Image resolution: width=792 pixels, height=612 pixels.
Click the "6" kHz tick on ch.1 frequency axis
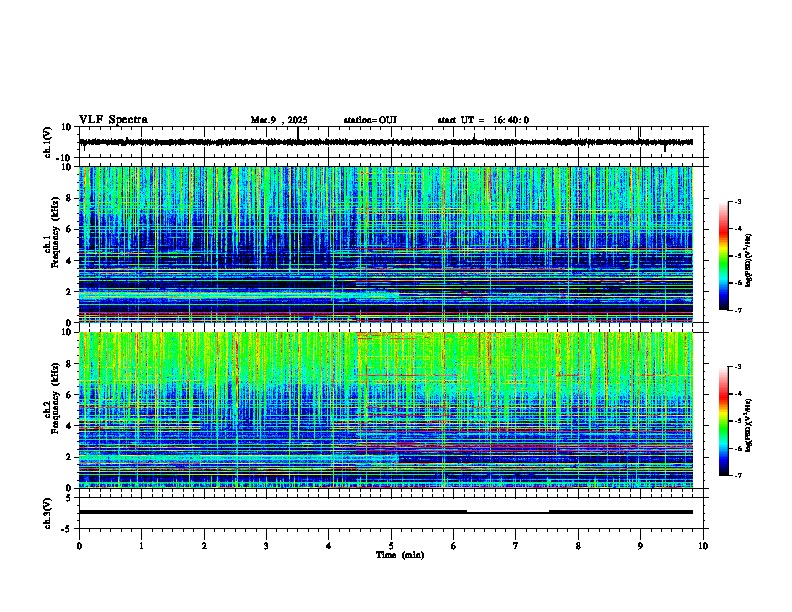click(x=70, y=229)
